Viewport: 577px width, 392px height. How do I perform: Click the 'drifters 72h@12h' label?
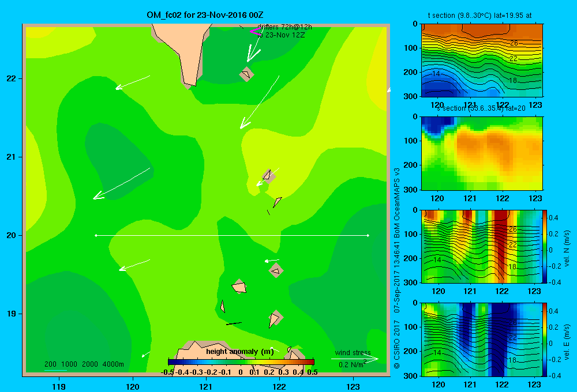pyautogui.click(x=284, y=27)
